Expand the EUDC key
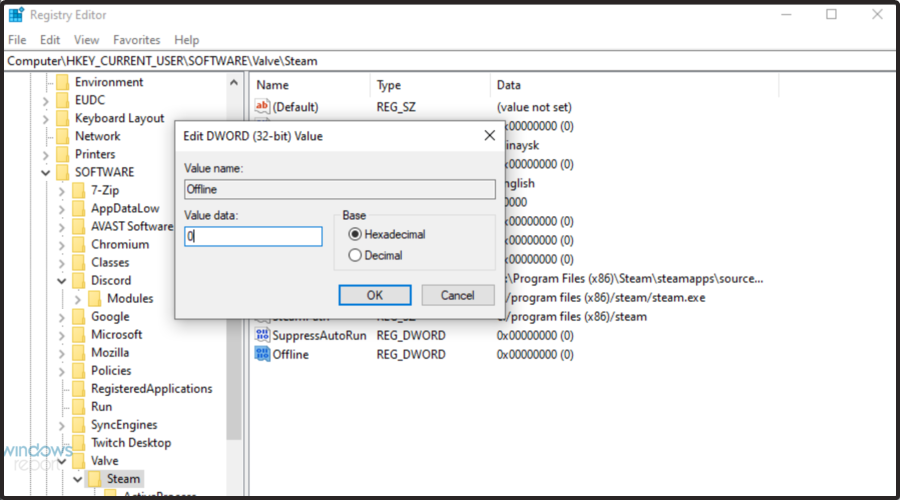This screenshot has width=900, height=500. click(x=45, y=101)
